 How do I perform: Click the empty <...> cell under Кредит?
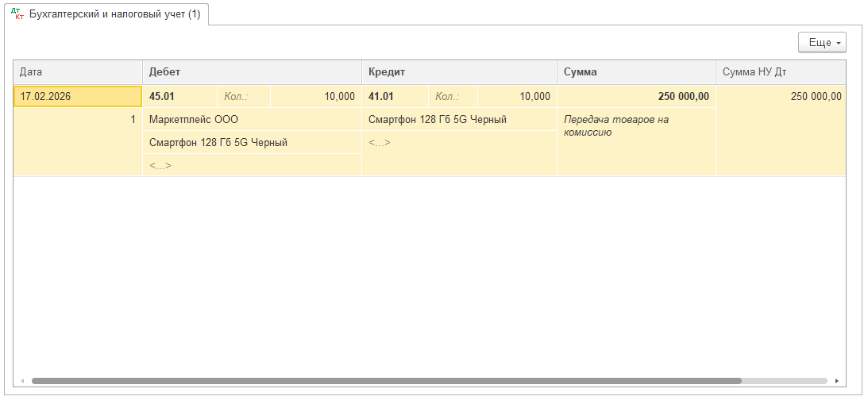(460, 142)
